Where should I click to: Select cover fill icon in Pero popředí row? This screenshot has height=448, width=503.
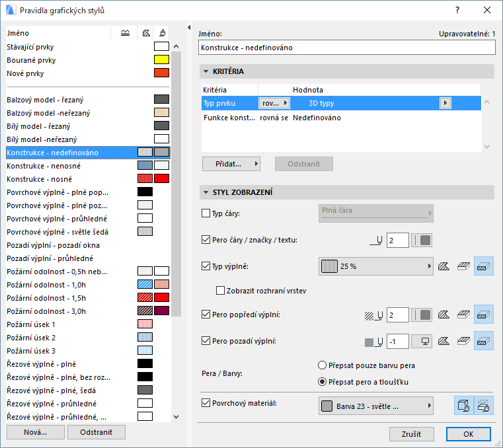(x=463, y=315)
